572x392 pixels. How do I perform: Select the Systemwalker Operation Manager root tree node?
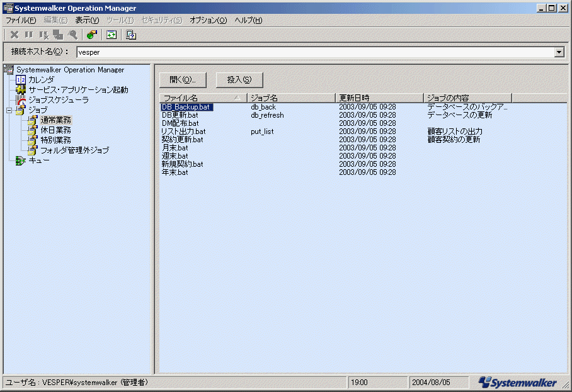71,70
